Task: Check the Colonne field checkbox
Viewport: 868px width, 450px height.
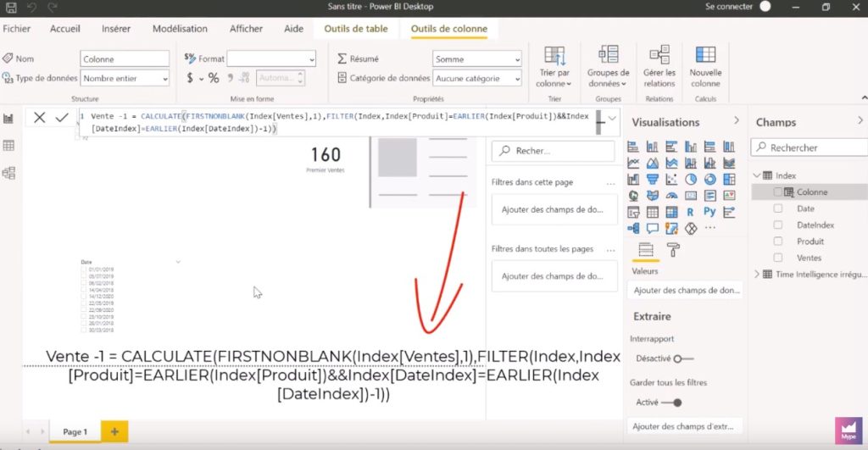Action: click(778, 192)
